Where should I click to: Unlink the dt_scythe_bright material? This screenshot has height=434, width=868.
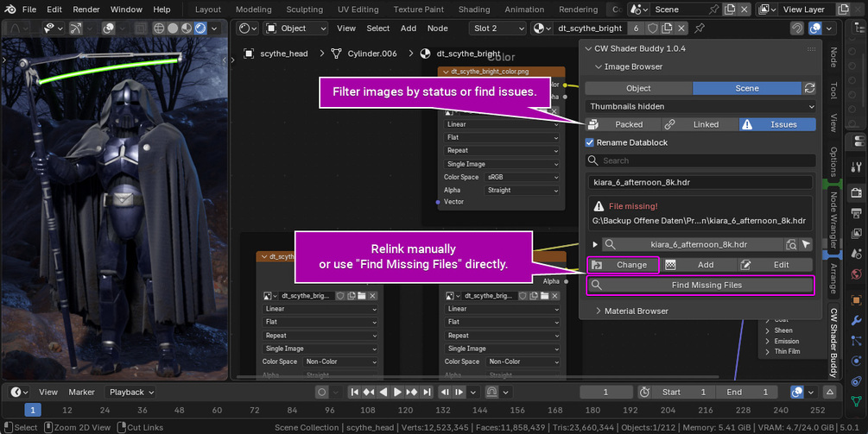coord(681,28)
